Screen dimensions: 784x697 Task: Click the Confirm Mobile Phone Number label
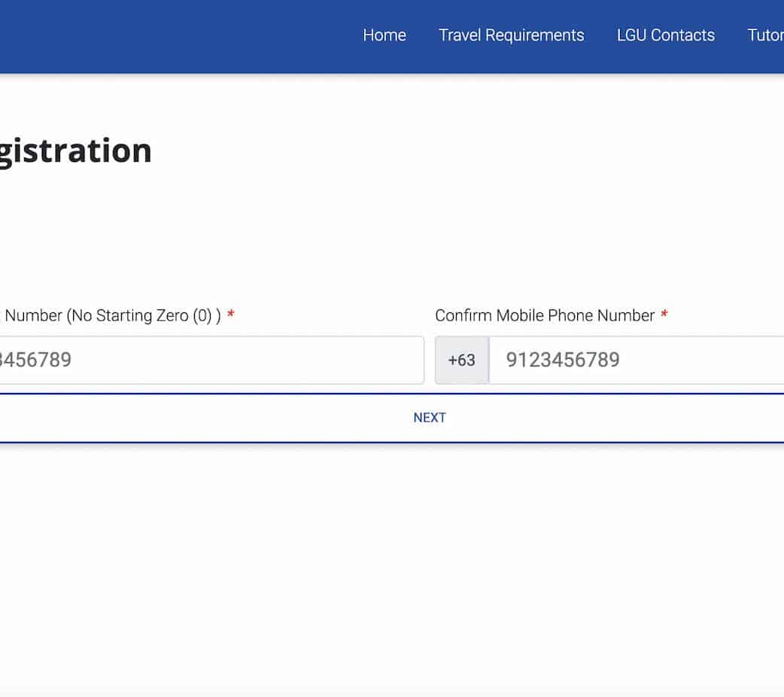pyautogui.click(x=545, y=315)
